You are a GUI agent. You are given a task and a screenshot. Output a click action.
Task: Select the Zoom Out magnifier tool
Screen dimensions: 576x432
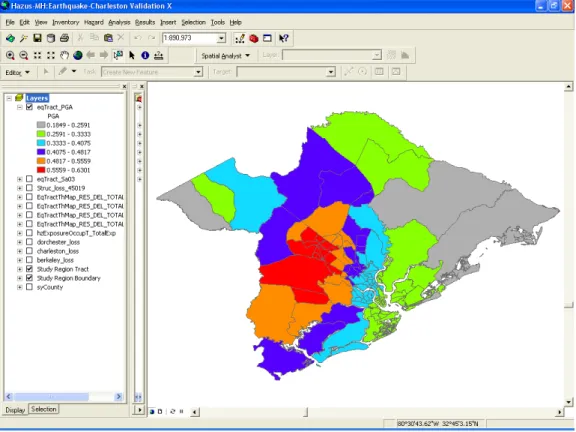pos(24,55)
